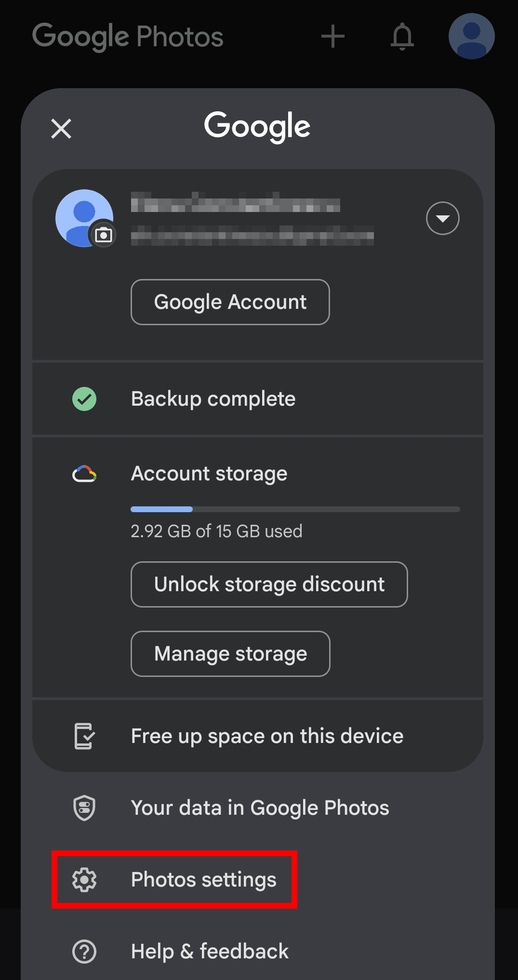The image size is (518, 980).
Task: Open Your data in Google Photos
Action: pyautogui.click(x=260, y=808)
